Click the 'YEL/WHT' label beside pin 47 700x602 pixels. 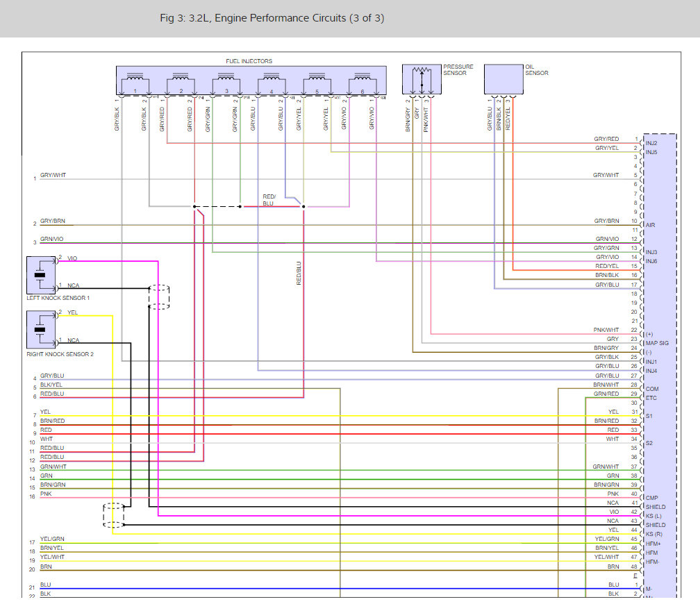tap(606, 557)
